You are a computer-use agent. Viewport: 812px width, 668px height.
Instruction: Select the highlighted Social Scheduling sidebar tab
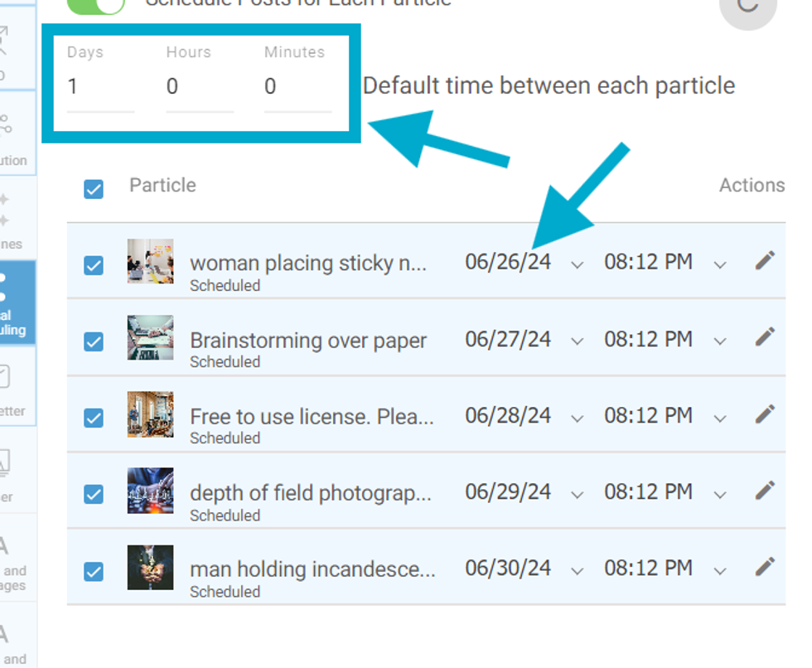(x=17, y=303)
